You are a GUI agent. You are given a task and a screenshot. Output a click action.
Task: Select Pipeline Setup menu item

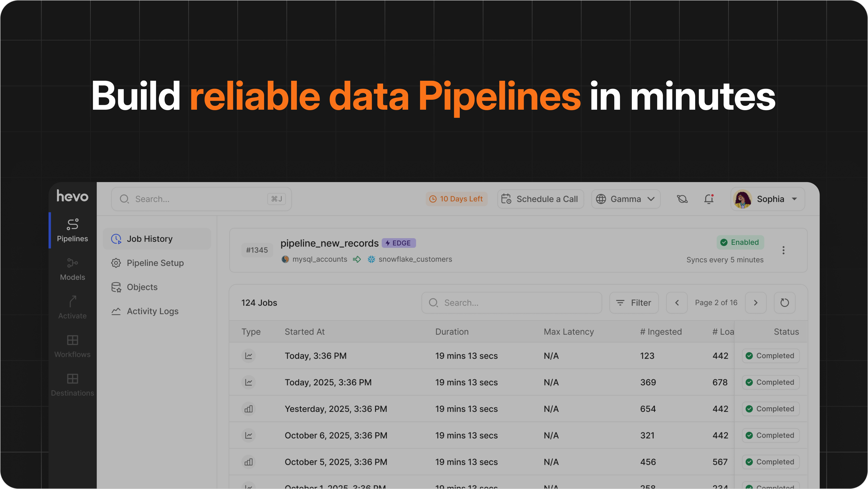tap(155, 263)
